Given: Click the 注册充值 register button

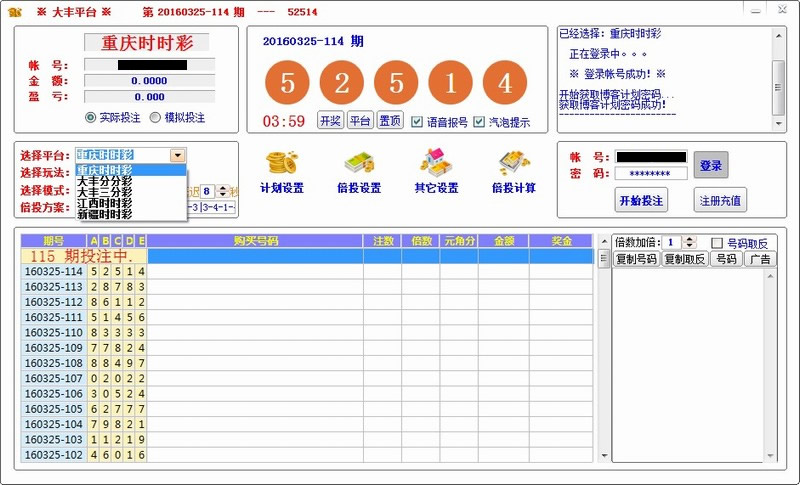Looking at the screenshot, I should pos(720,200).
